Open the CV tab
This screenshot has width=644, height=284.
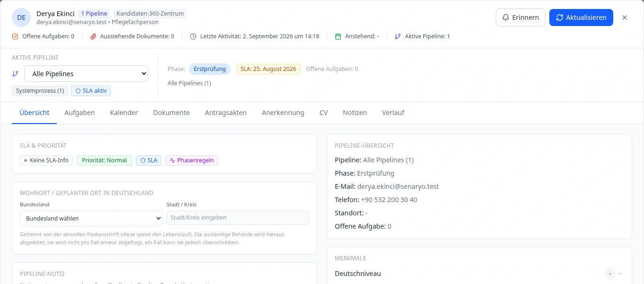pyautogui.click(x=323, y=113)
